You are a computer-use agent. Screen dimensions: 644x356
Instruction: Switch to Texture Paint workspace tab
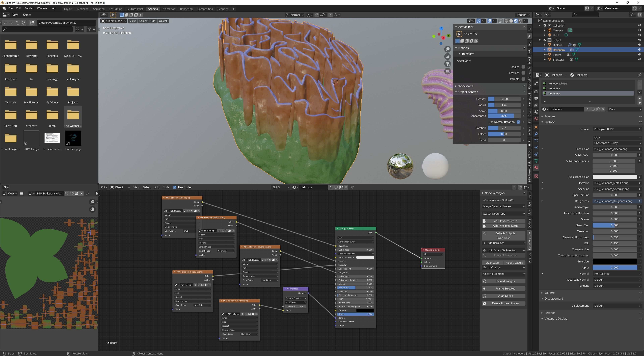pos(135,9)
